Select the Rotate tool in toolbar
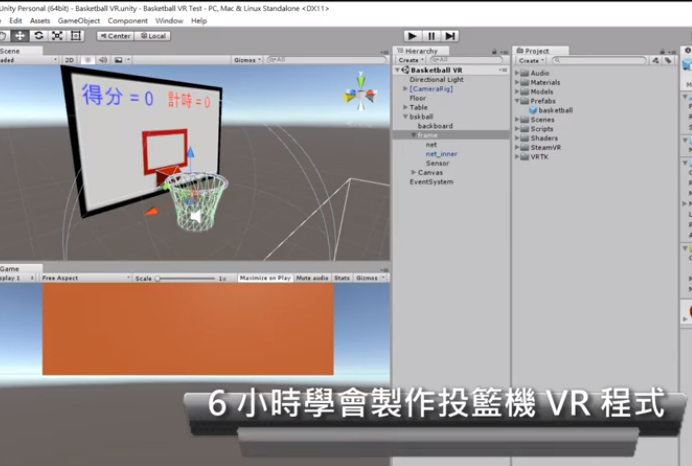The width and height of the screenshot is (692, 466). [x=38, y=36]
